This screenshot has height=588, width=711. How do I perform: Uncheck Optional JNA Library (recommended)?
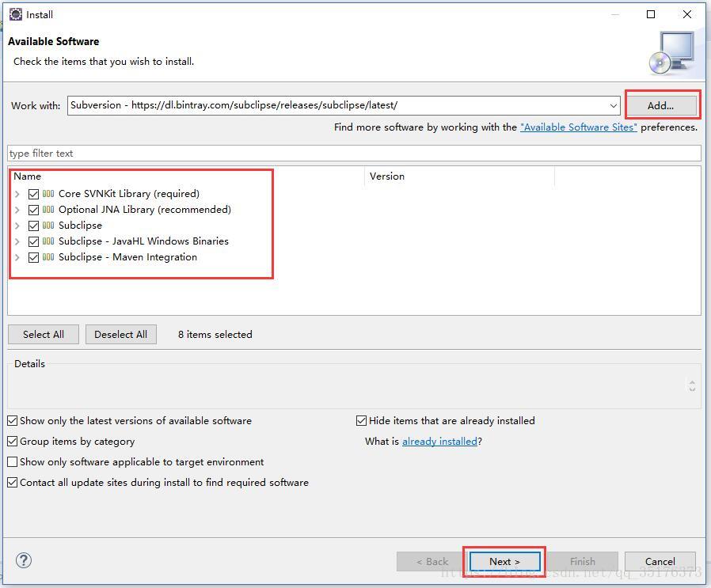[33, 210]
